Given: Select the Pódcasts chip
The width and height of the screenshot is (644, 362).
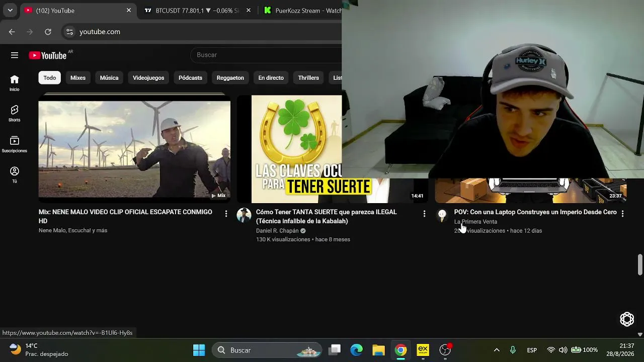Looking at the screenshot, I should click(190, 78).
